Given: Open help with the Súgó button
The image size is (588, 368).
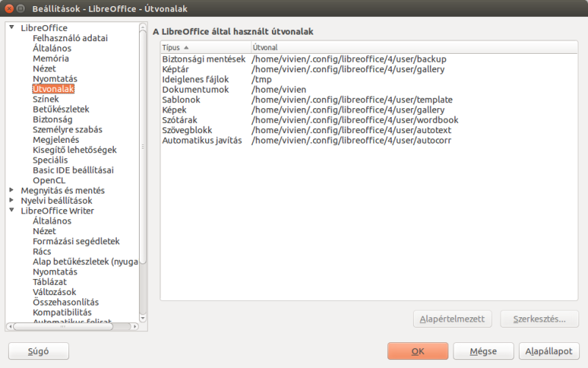Looking at the screenshot, I should click(x=38, y=351).
